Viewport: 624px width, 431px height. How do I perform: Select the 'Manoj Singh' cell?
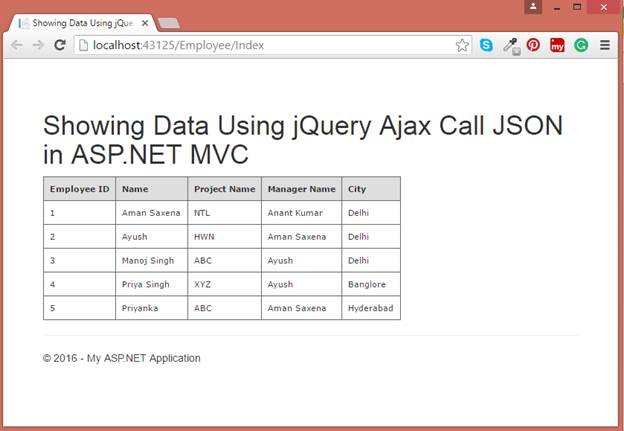click(152, 261)
